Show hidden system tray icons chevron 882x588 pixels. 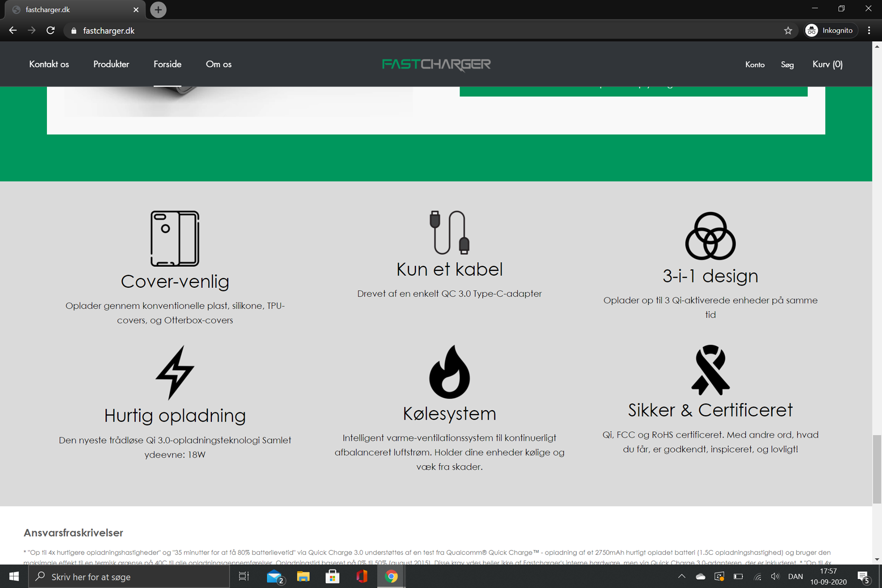(x=681, y=576)
